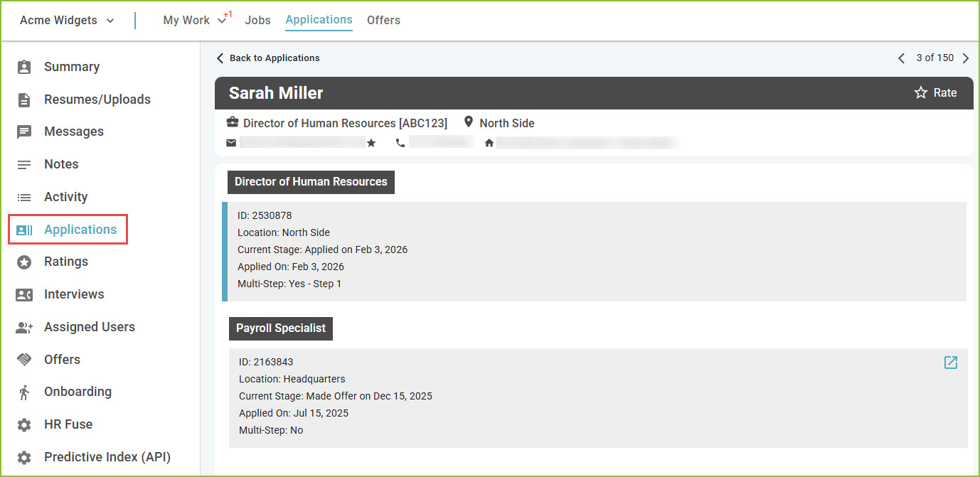Click the home address icon

[x=489, y=143]
